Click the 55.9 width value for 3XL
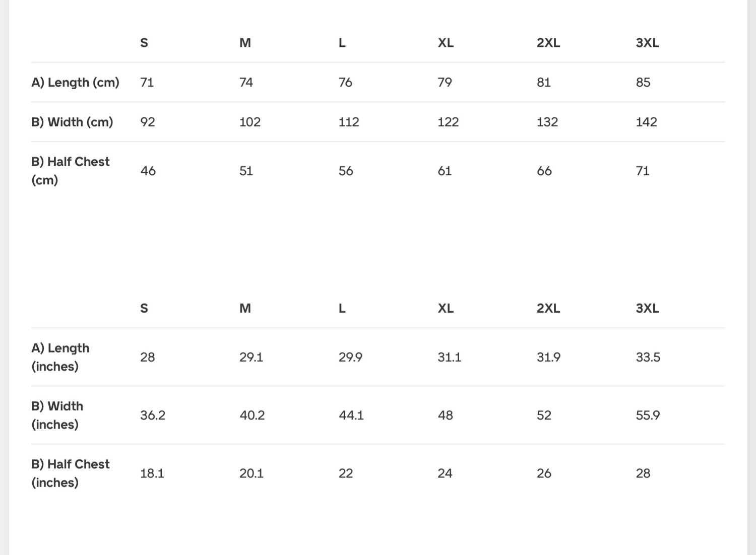756x555 pixels. tap(648, 415)
